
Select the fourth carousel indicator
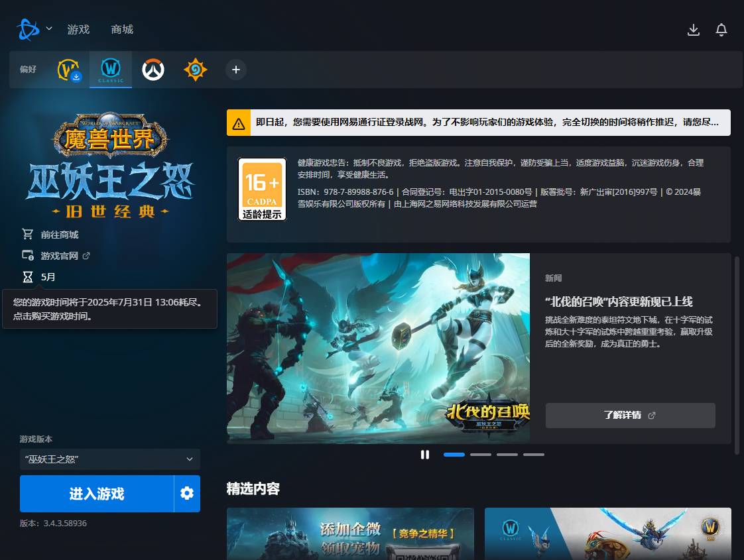(x=534, y=455)
